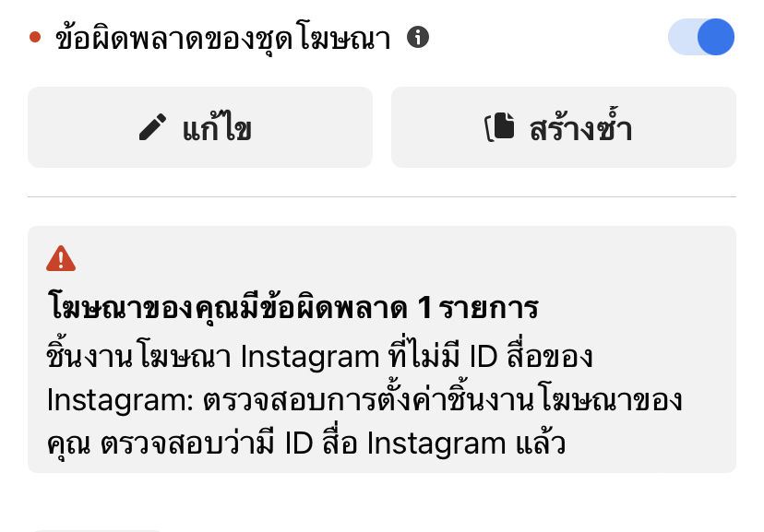Click the last line ending Instagram แล้ว
The width and height of the screenshot is (764, 532).
(x=306, y=443)
